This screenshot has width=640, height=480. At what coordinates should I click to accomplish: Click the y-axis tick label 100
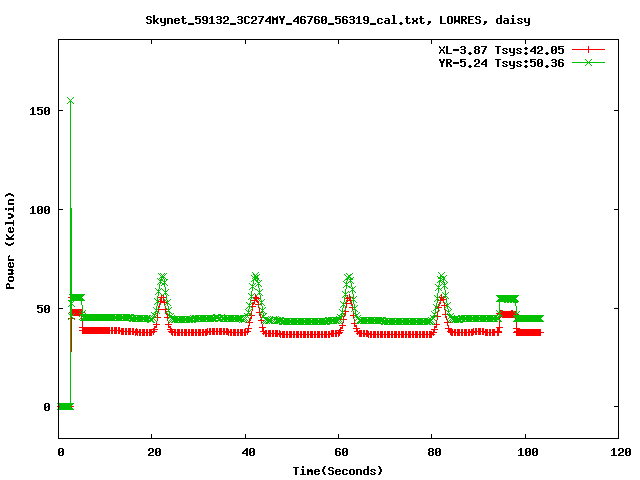[40, 210]
